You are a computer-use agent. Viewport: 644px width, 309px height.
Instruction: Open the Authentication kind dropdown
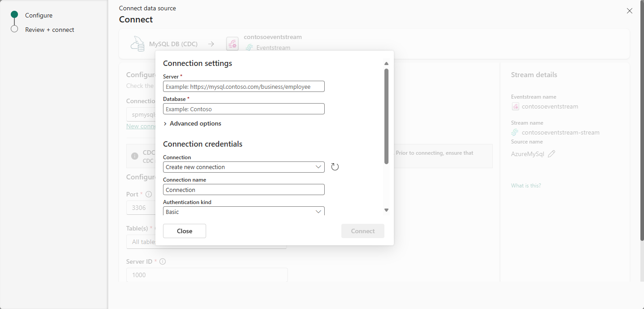[x=244, y=211]
